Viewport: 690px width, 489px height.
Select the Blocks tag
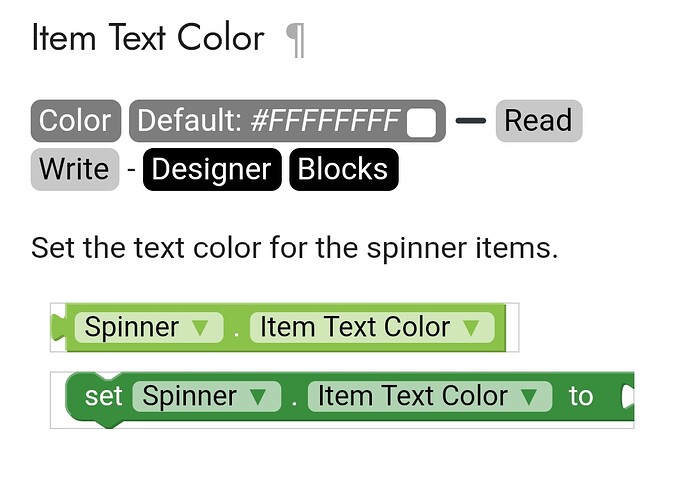[344, 169]
